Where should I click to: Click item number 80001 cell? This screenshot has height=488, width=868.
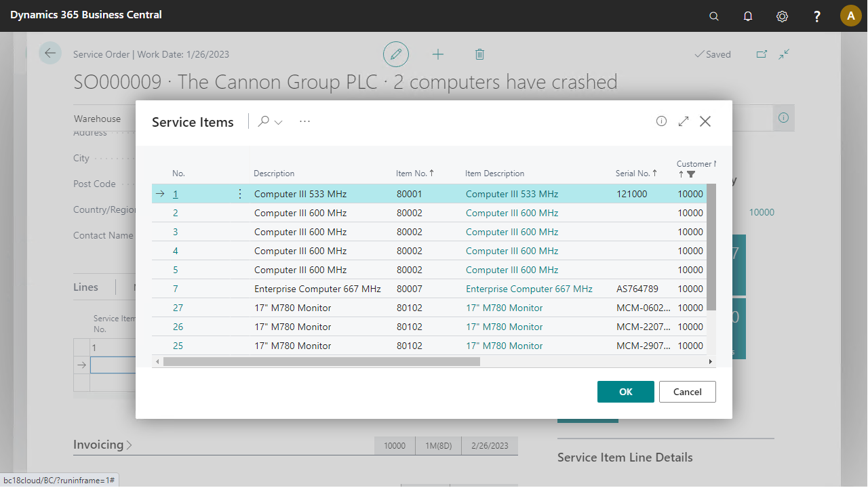410,194
